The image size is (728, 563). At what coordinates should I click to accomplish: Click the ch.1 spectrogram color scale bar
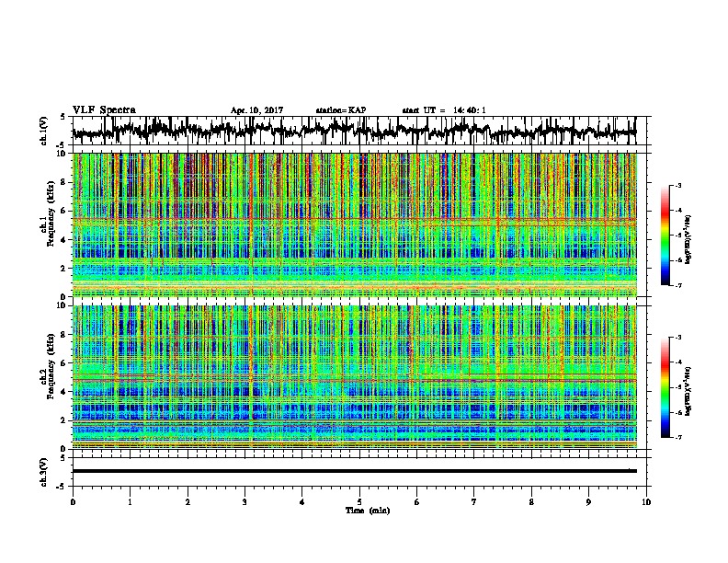[x=665, y=236]
